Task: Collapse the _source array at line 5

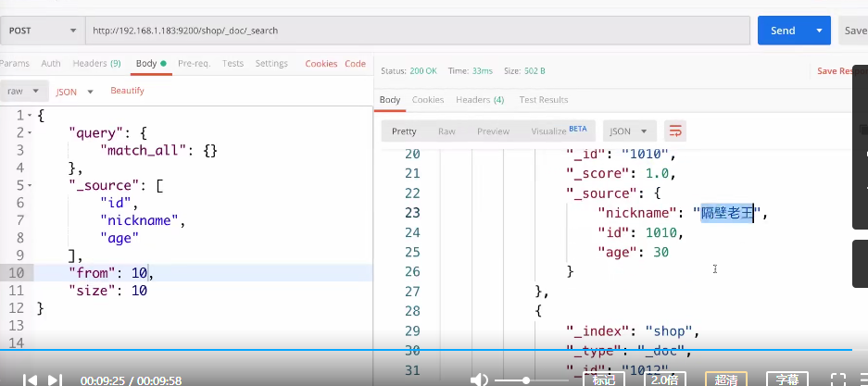Action: pos(30,186)
